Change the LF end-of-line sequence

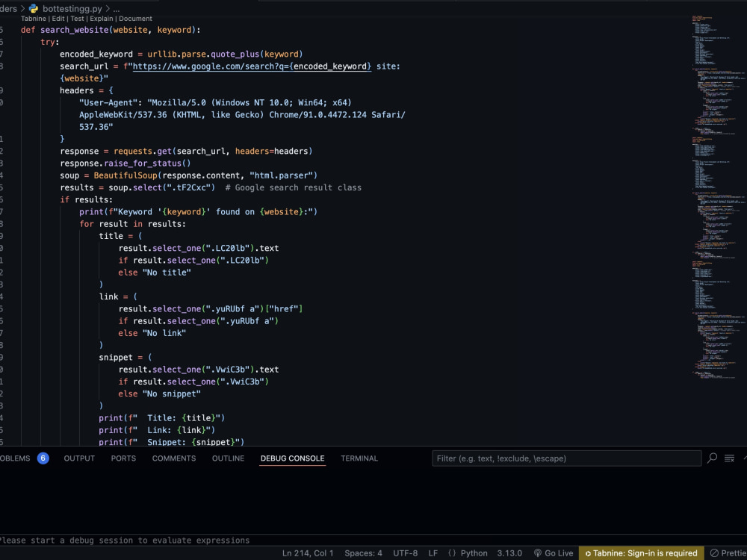pyautogui.click(x=433, y=553)
